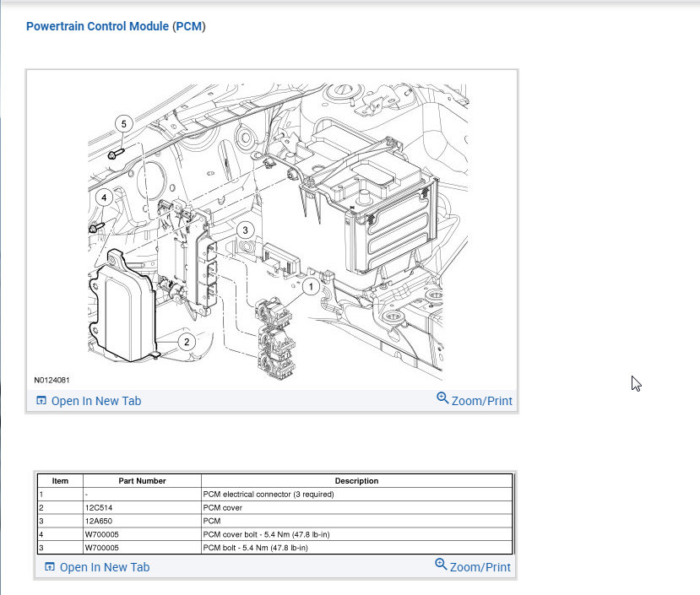Open the parts table in a new tab
The width and height of the screenshot is (700, 595).
[97, 567]
